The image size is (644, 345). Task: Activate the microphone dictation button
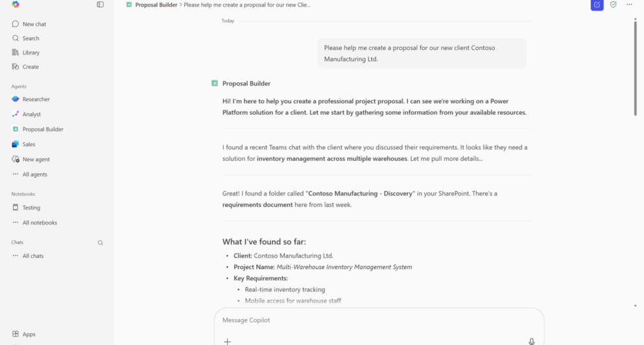point(531,341)
